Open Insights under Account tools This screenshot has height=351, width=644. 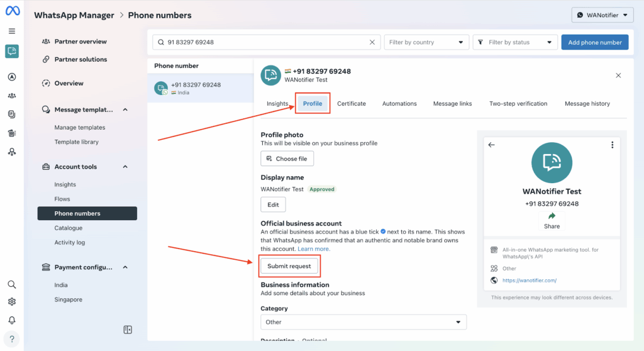click(x=65, y=184)
